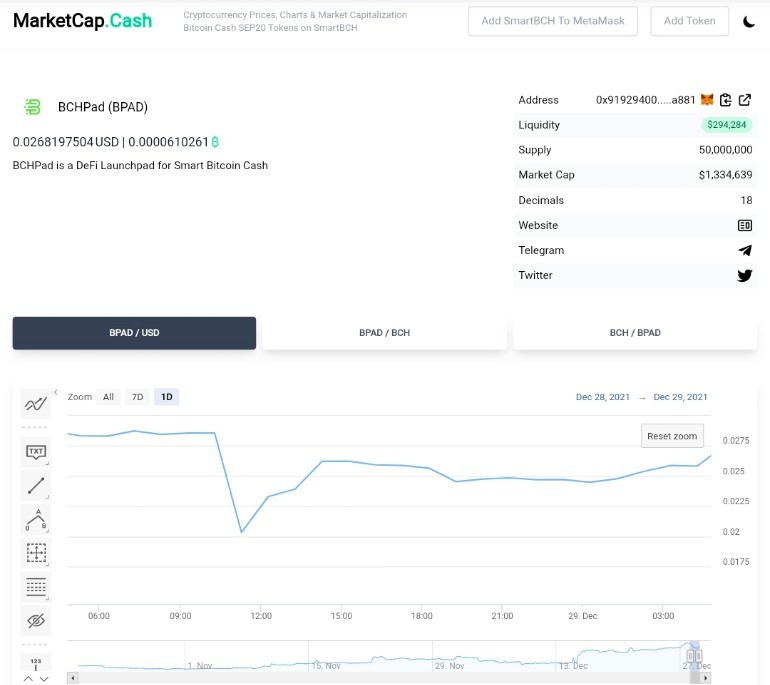
Task: Select the line segment drawing tool
Action: click(x=36, y=485)
